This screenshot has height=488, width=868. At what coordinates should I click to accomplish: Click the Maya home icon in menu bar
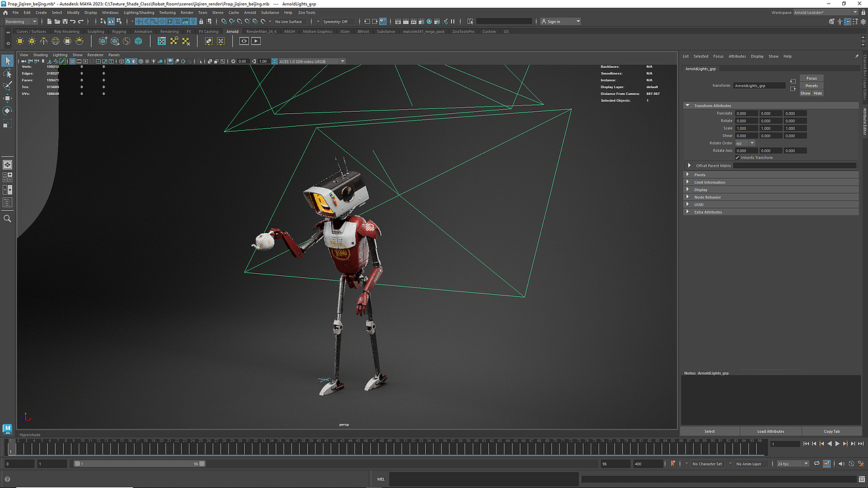[7, 12]
